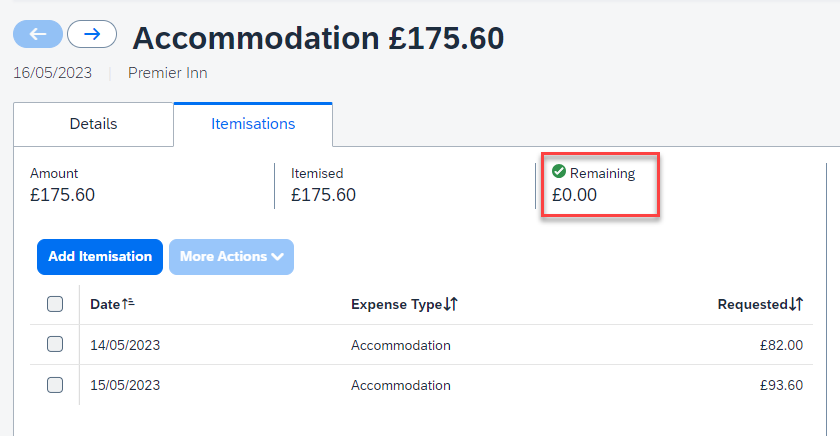Open the 15/05/2023 Accommodation row
The width and height of the screenshot is (840, 436).
coord(400,385)
